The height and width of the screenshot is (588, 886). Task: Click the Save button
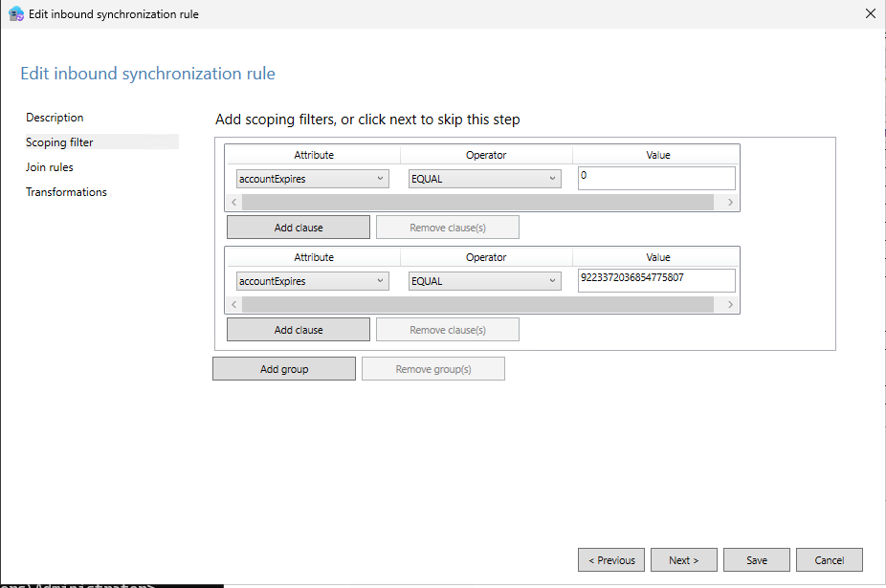click(756, 559)
